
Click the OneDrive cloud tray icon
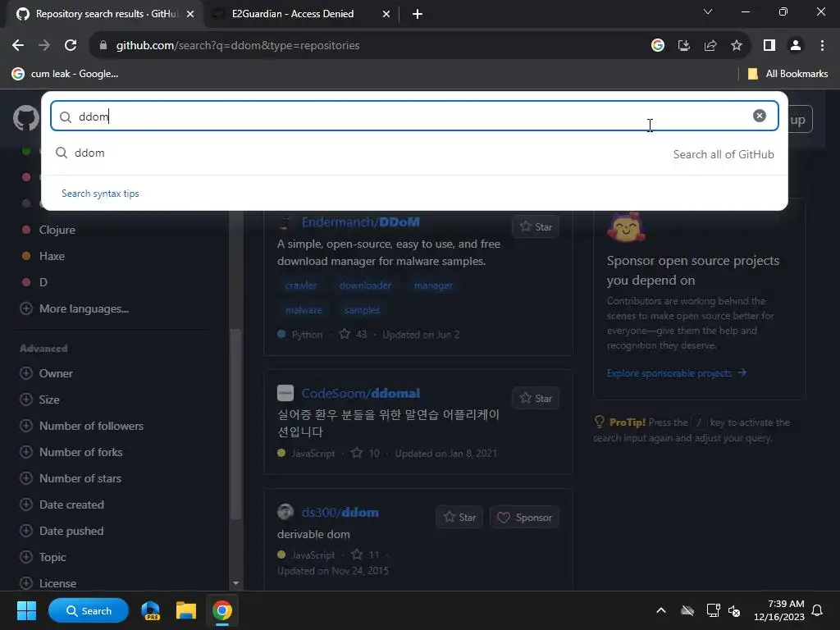(687, 610)
